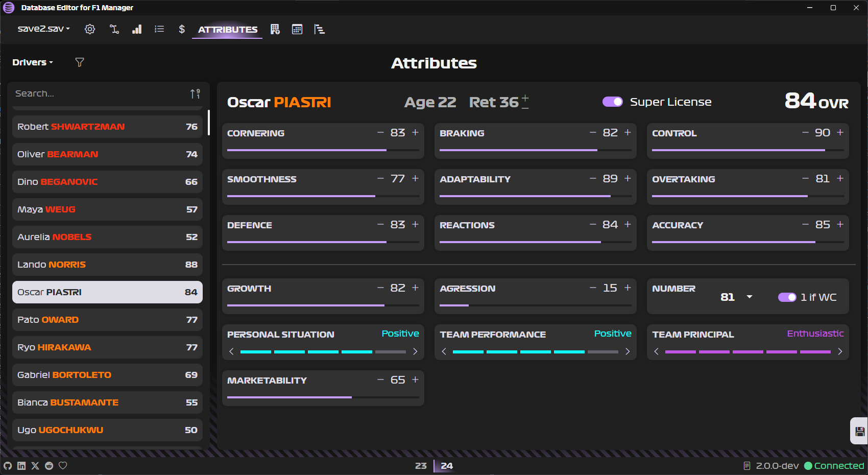The height and width of the screenshot is (475, 868).
Task: Click the floppy disk save icon
Action: [860, 432]
